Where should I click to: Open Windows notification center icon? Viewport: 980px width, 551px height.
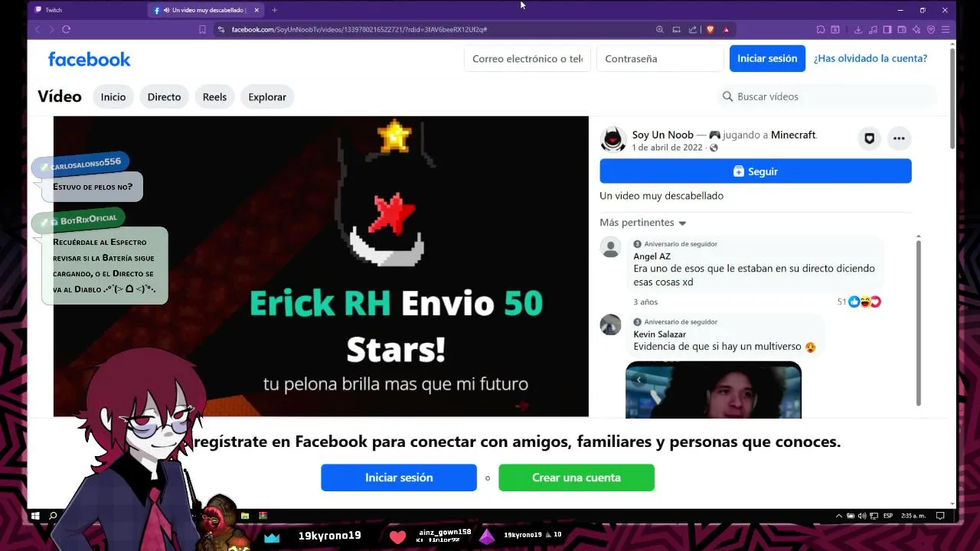click(940, 516)
